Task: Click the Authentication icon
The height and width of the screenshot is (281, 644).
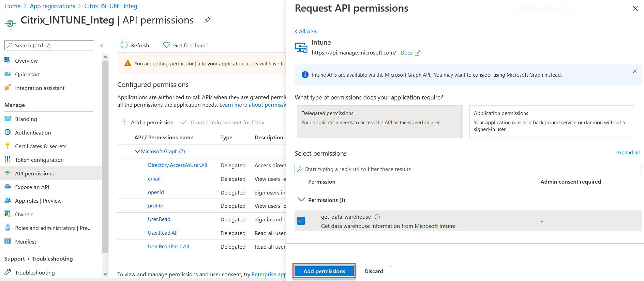Action: [x=7, y=132]
